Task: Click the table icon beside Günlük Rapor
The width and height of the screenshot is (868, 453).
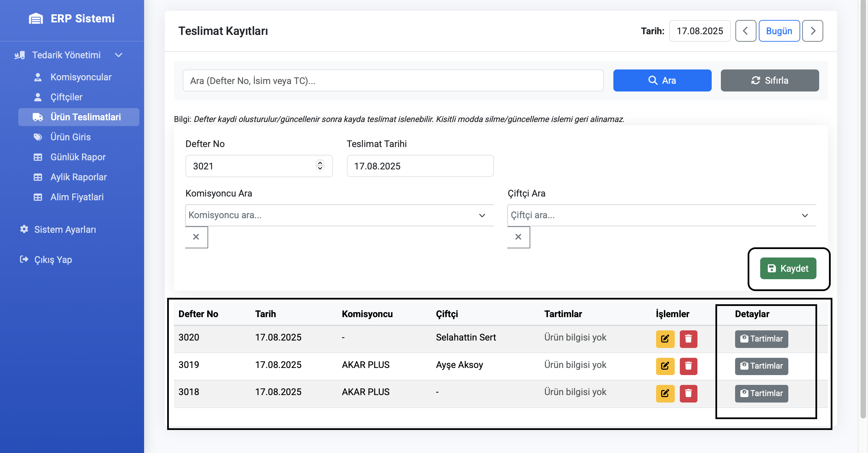Action: (38, 157)
